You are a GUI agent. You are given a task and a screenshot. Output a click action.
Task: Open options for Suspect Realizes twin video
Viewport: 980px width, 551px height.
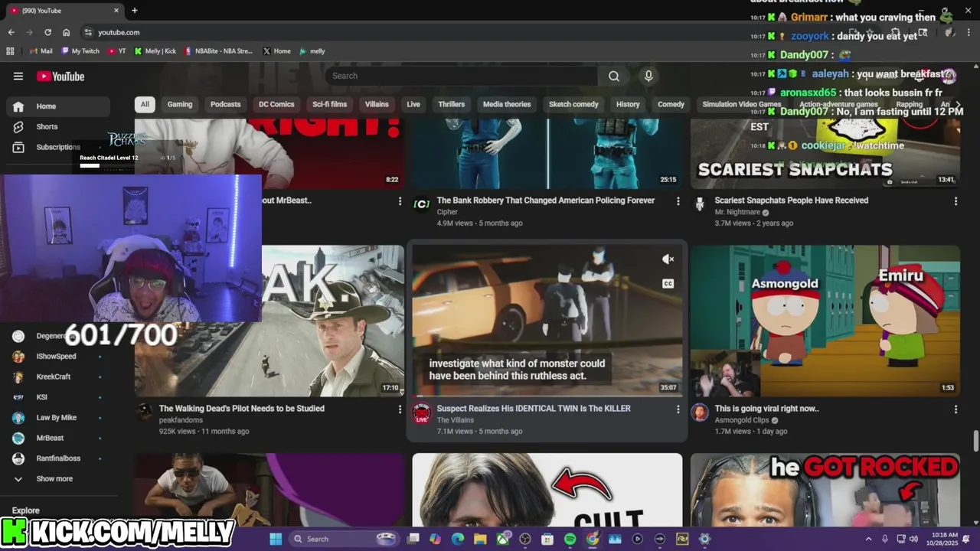click(x=678, y=409)
